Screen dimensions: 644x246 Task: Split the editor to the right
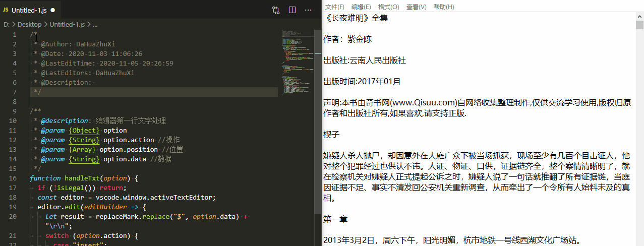coord(292,10)
